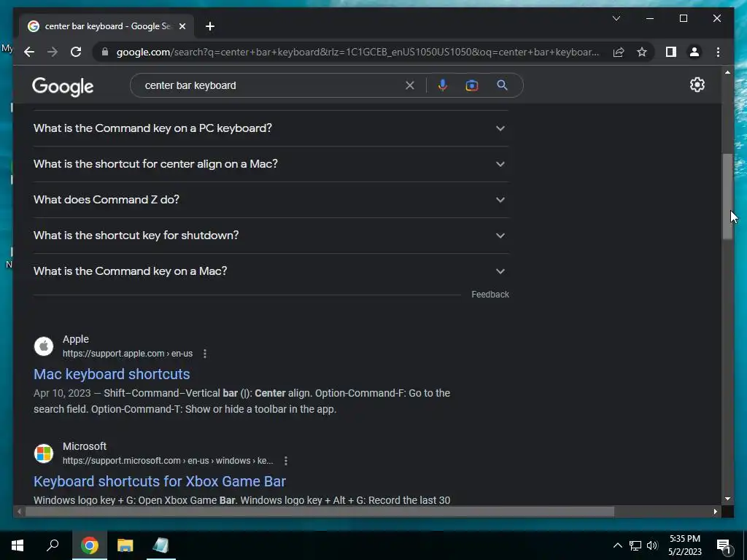Open network status tray icon
The width and height of the screenshot is (747, 560).
tap(635, 545)
